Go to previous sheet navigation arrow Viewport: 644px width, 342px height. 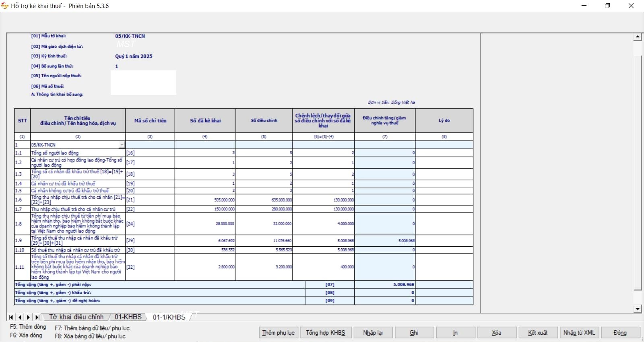click(20, 317)
